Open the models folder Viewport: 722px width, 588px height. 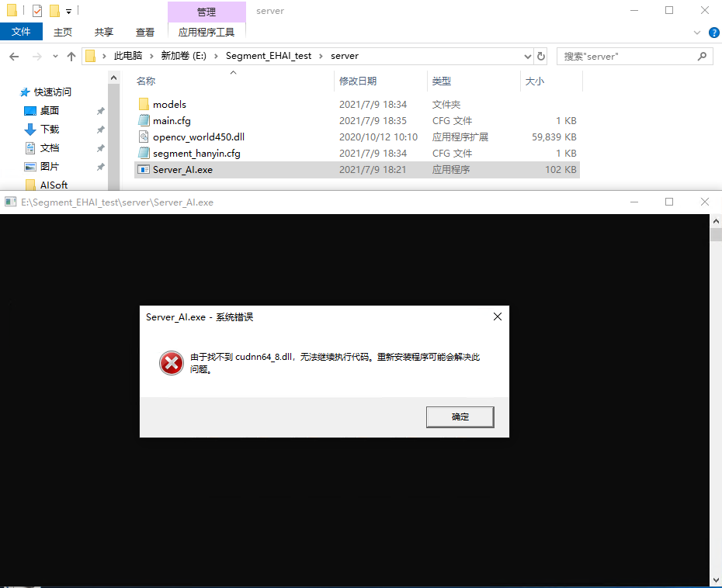tap(169, 104)
